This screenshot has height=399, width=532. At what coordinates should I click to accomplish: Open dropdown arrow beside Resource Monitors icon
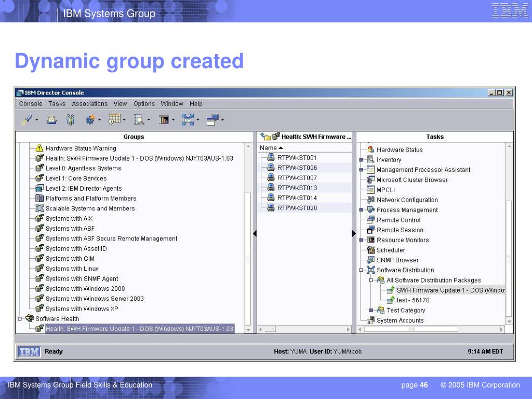[x=173, y=120]
